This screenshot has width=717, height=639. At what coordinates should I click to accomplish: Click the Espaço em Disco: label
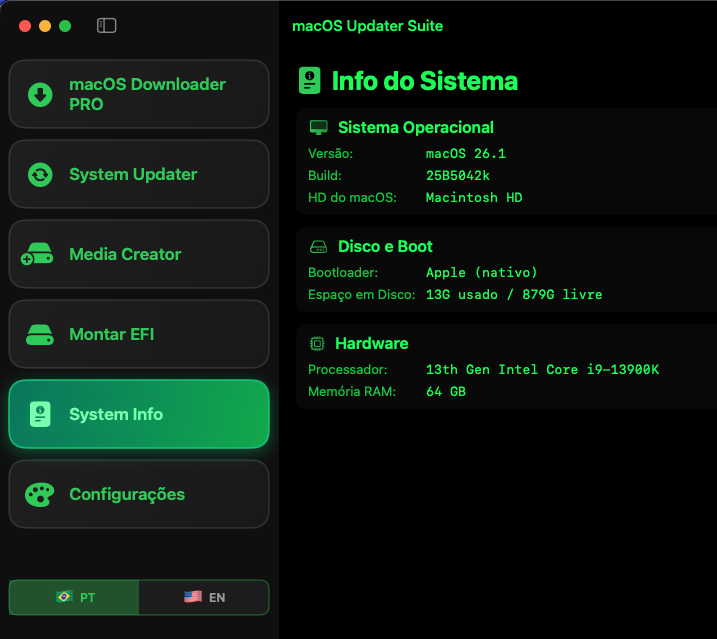coord(361,295)
